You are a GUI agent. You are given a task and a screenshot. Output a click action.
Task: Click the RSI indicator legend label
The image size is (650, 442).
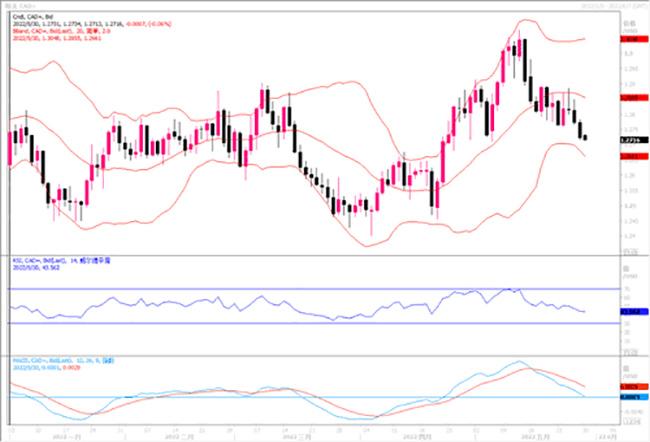click(x=50, y=258)
